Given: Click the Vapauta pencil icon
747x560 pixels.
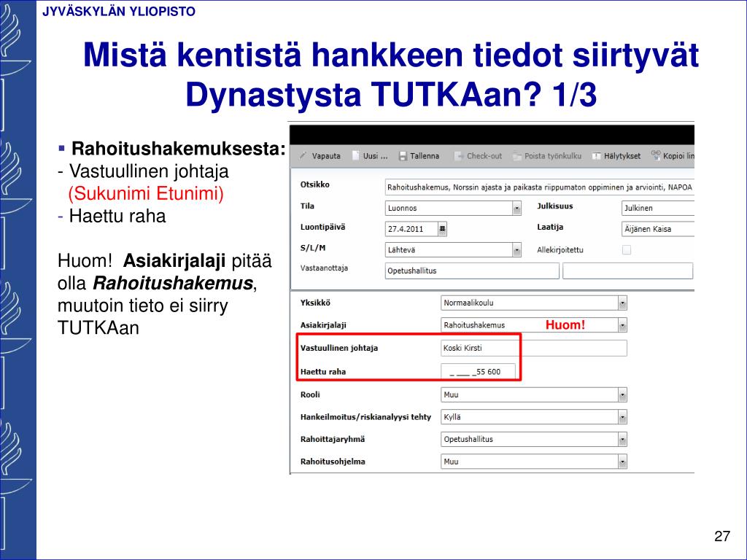Looking at the screenshot, I should click(303, 156).
